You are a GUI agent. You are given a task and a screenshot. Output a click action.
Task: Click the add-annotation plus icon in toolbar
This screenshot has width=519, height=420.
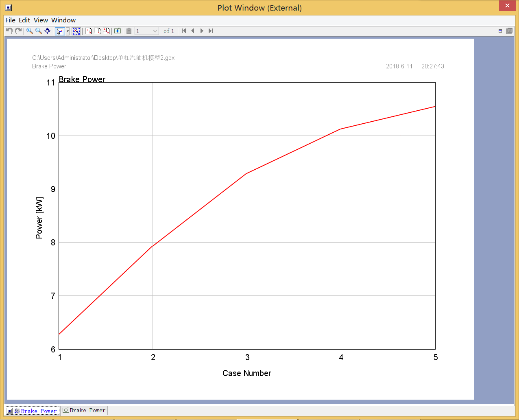click(x=88, y=31)
